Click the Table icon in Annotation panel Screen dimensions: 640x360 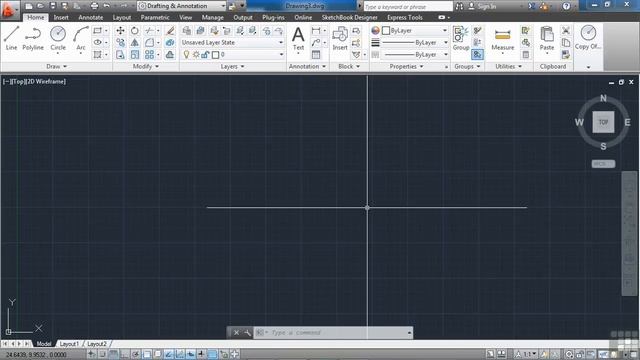[x=316, y=54]
